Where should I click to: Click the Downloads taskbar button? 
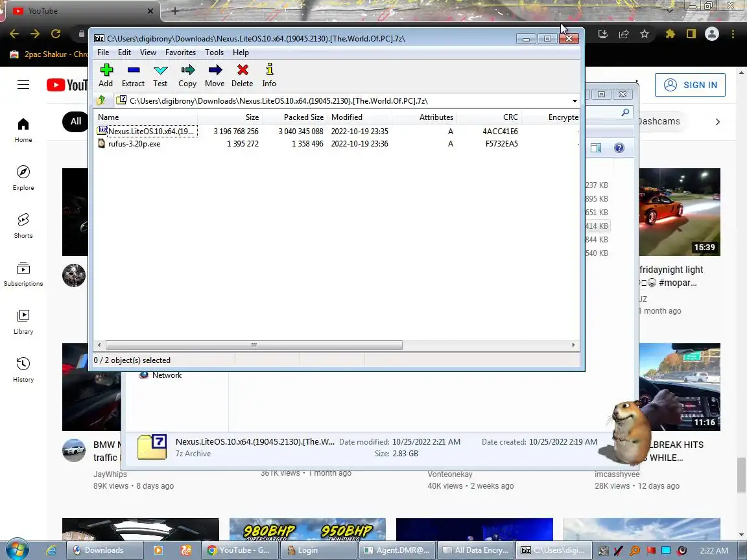click(104, 550)
